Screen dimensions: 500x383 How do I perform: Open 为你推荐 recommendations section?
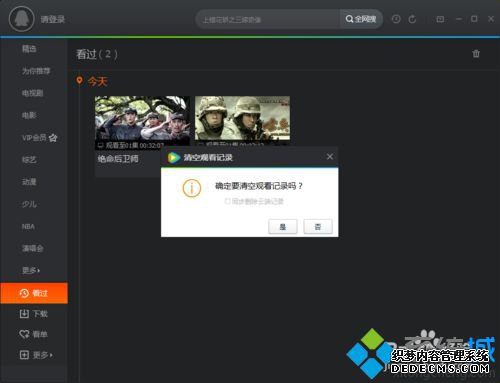click(x=36, y=71)
